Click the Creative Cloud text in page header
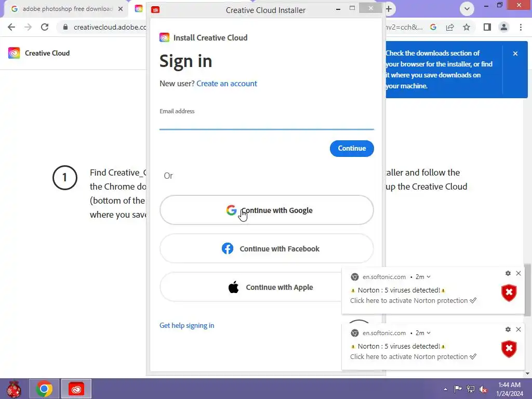532x399 pixels. [x=47, y=54]
